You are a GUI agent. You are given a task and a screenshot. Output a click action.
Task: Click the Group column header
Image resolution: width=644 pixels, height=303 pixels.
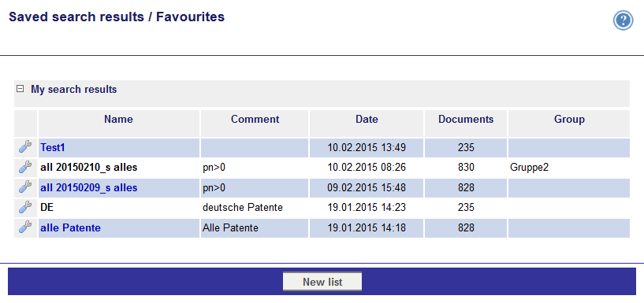[569, 120]
